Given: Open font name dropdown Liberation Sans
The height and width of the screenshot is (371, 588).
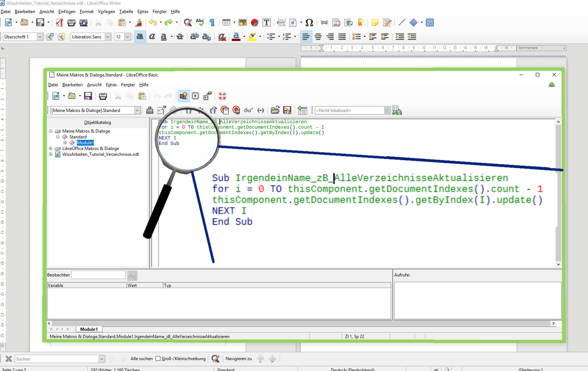Looking at the screenshot, I should [108, 37].
